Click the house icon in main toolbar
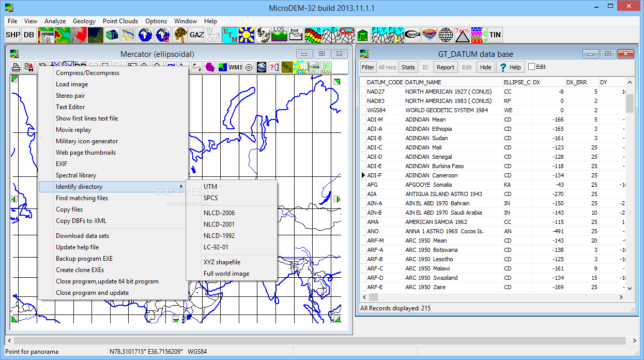 [363, 35]
